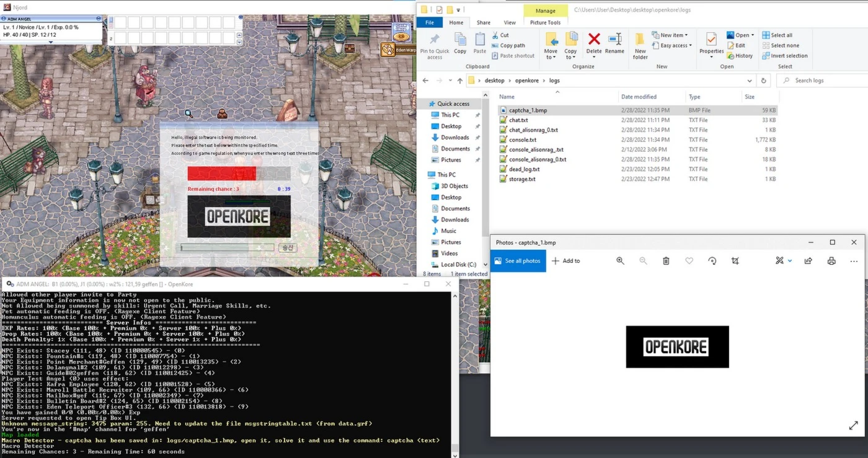
Task: Refresh the logs folder view
Action: point(764,81)
